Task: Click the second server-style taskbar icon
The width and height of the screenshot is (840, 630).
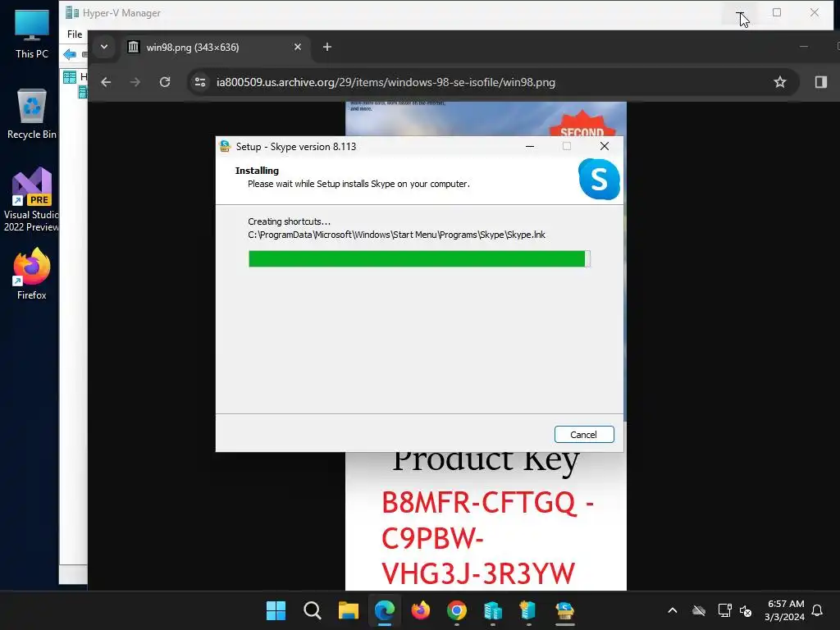Action: pyautogui.click(x=529, y=610)
